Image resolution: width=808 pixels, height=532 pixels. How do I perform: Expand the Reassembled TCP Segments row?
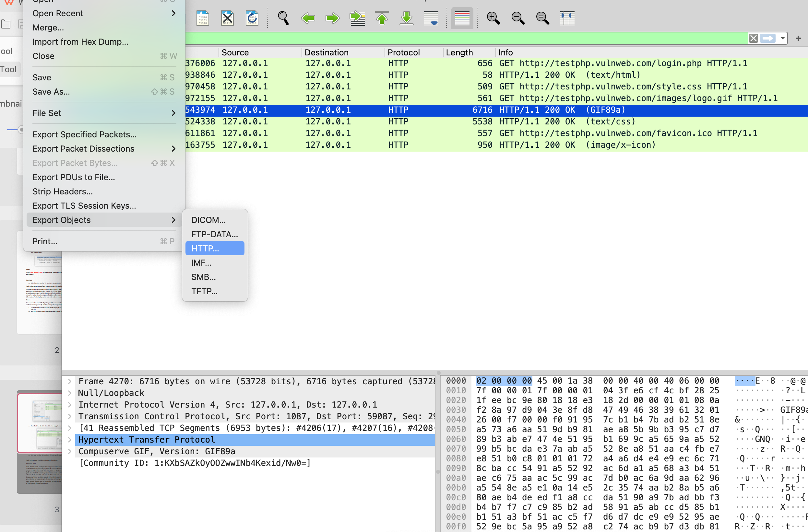tap(70, 428)
